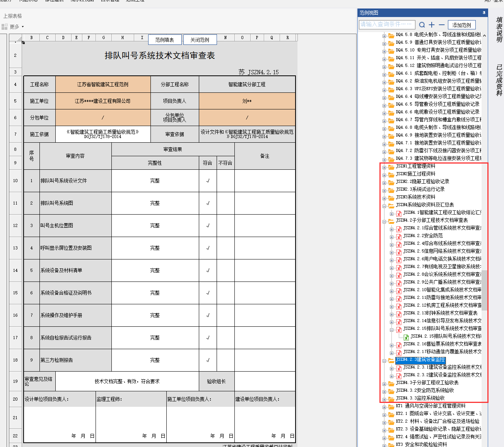
Task: Collapse the JSZN4系统验收资料及汇总表 node
Action: pyautogui.click(x=384, y=206)
